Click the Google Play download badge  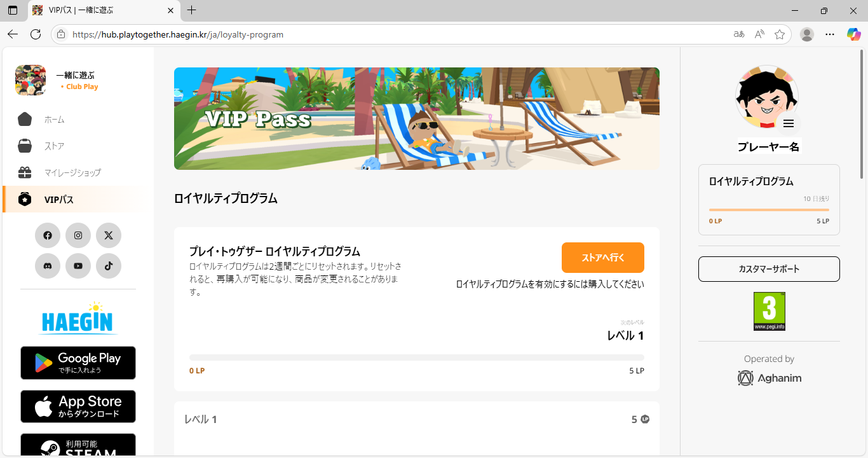pyautogui.click(x=78, y=363)
